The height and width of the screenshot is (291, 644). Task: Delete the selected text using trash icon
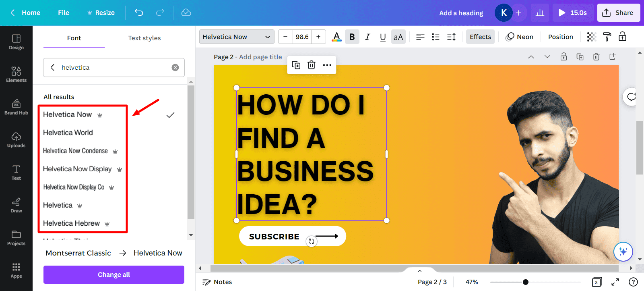(x=311, y=65)
